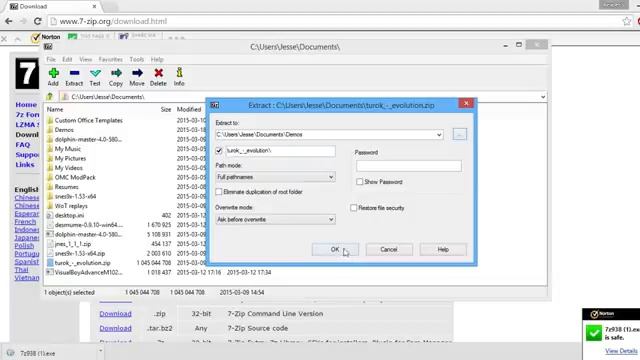640x360 pixels.
Task: Open download item options arrow in download bar
Action: pyautogui.click(x=101, y=351)
